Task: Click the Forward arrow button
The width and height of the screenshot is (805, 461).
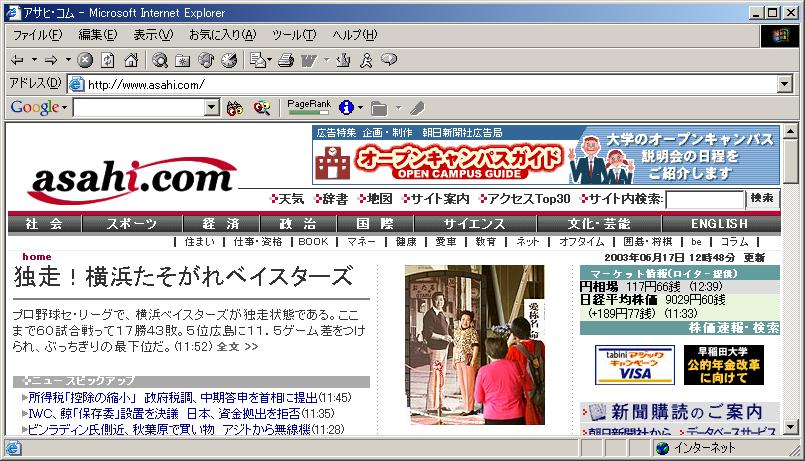Action: pos(51,61)
